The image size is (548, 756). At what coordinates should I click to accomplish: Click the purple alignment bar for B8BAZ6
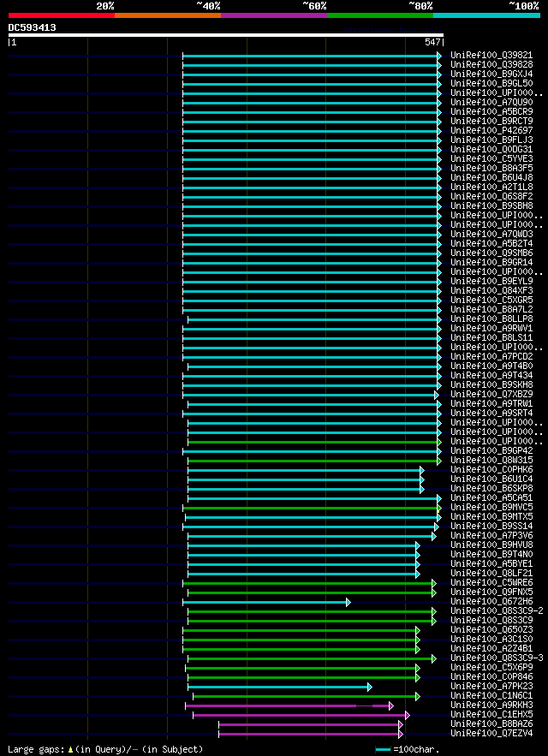click(x=311, y=724)
